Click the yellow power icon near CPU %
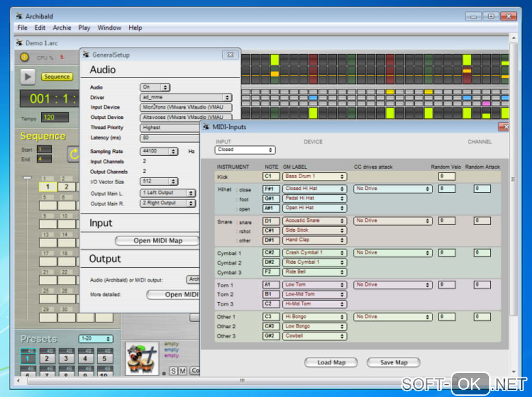 pyautogui.click(x=25, y=57)
